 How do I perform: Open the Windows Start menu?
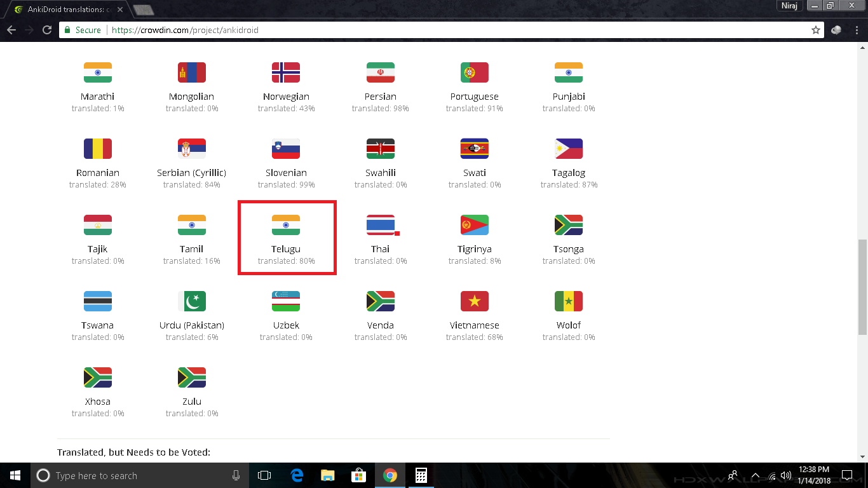click(x=15, y=475)
